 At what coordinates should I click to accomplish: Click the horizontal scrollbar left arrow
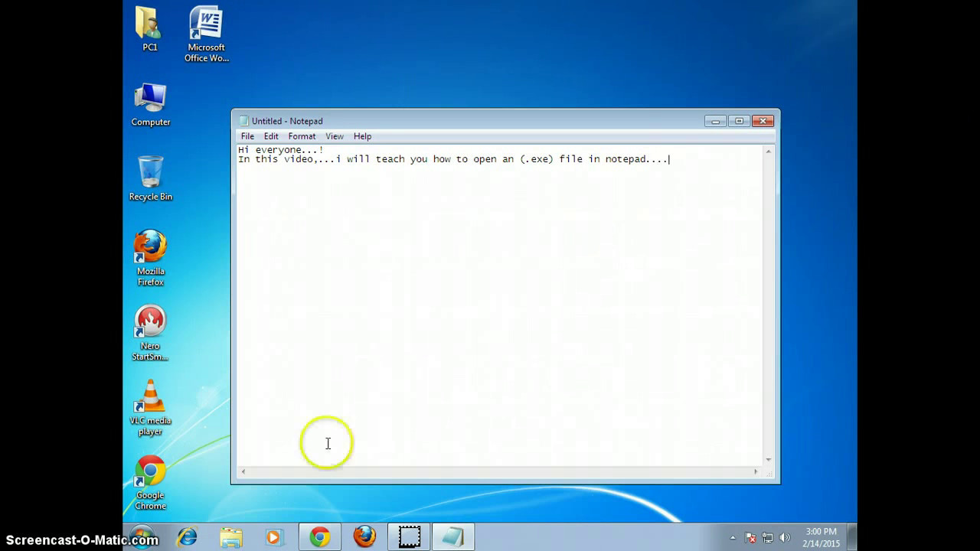(243, 472)
